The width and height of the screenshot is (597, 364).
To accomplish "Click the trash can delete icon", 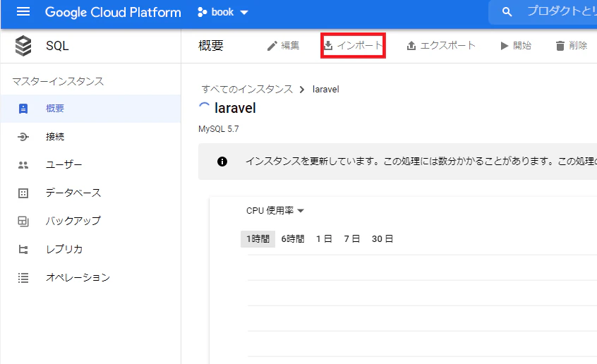I will [560, 46].
